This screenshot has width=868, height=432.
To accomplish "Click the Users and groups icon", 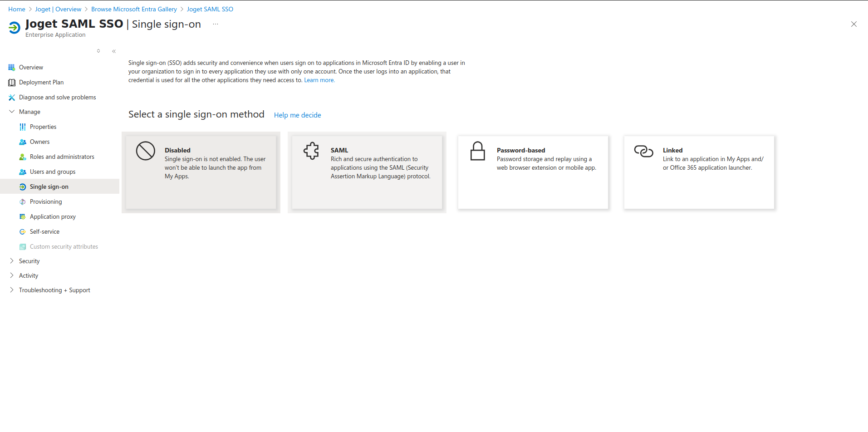I will pyautogui.click(x=23, y=172).
